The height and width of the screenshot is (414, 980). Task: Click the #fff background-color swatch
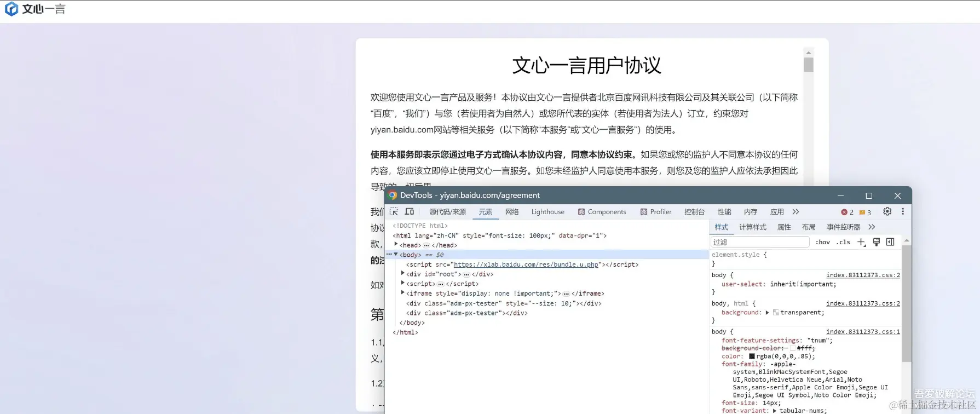tap(792, 348)
